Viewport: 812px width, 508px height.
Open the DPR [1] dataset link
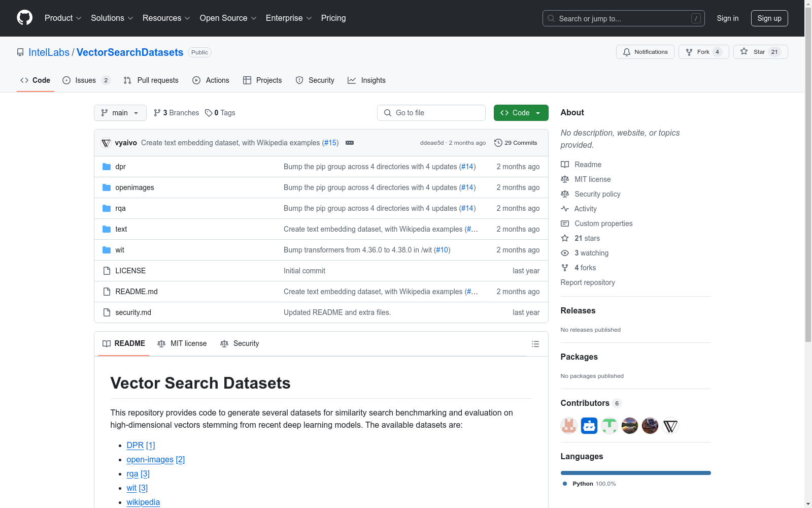coord(141,445)
